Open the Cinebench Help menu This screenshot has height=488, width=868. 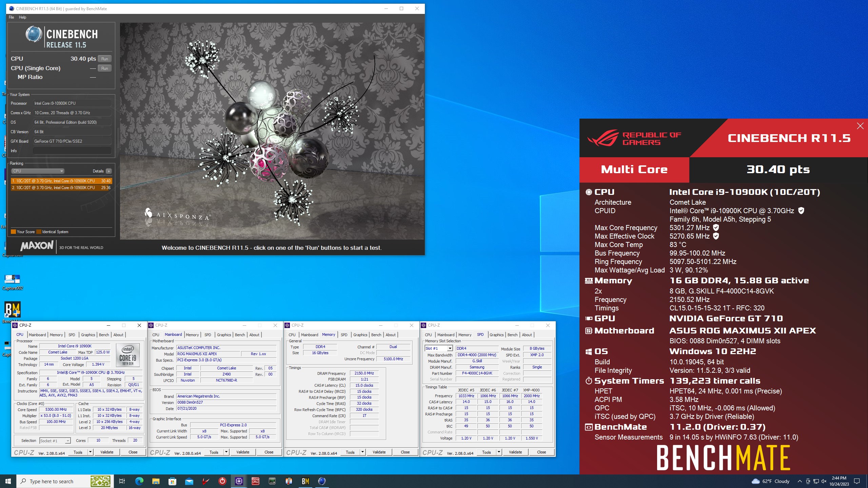(22, 17)
